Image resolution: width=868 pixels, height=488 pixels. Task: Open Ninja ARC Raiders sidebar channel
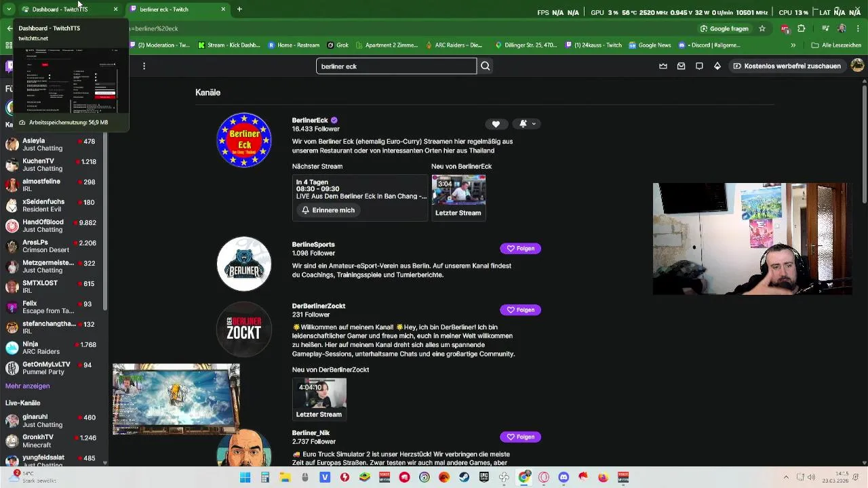[52, 348]
